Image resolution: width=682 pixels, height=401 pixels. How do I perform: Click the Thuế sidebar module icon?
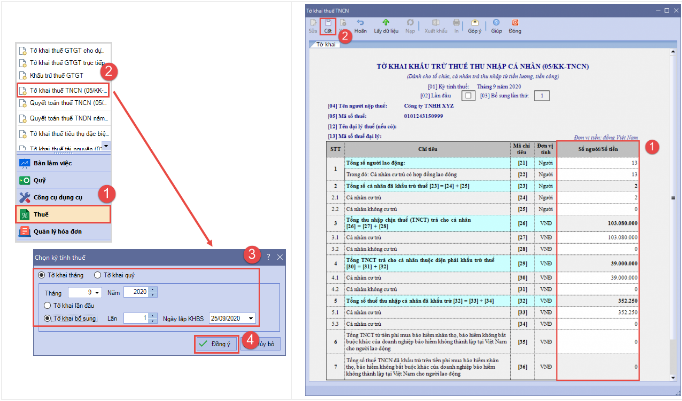tap(24, 214)
